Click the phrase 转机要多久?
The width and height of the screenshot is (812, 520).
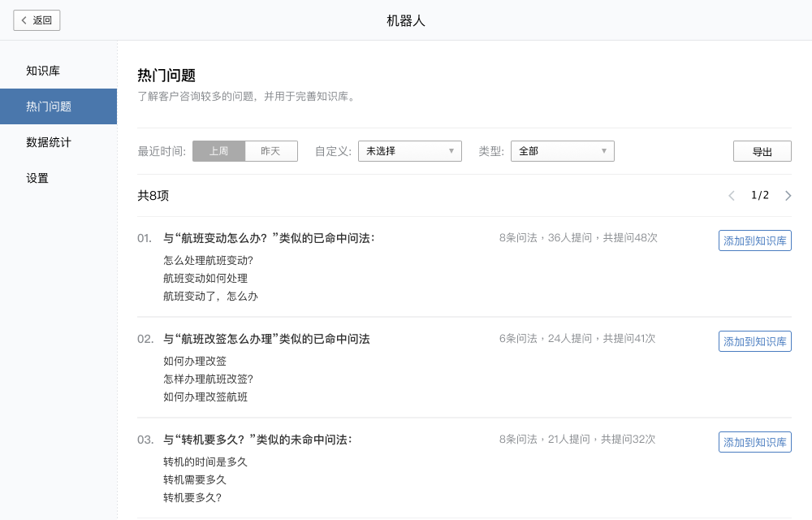click(192, 498)
